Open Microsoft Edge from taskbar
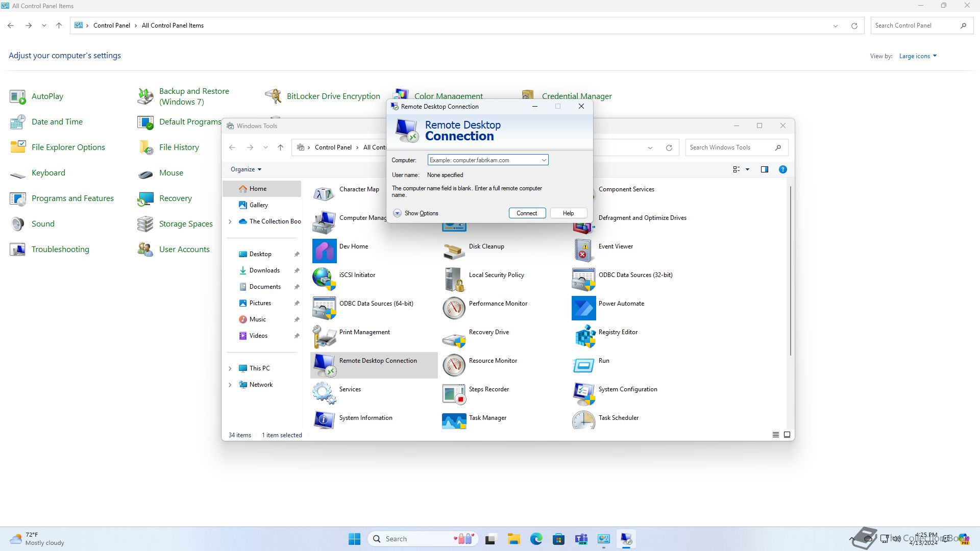 [x=536, y=539]
